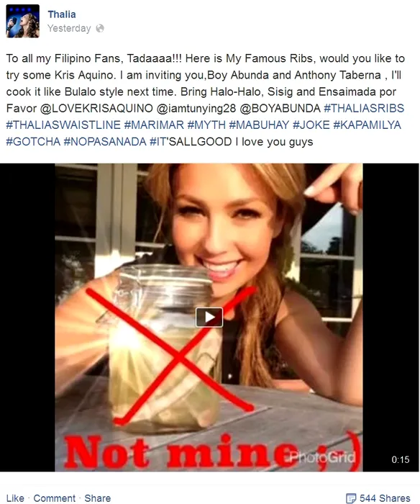Open the #MYTH hashtag
420x504 pixels.
(206, 125)
